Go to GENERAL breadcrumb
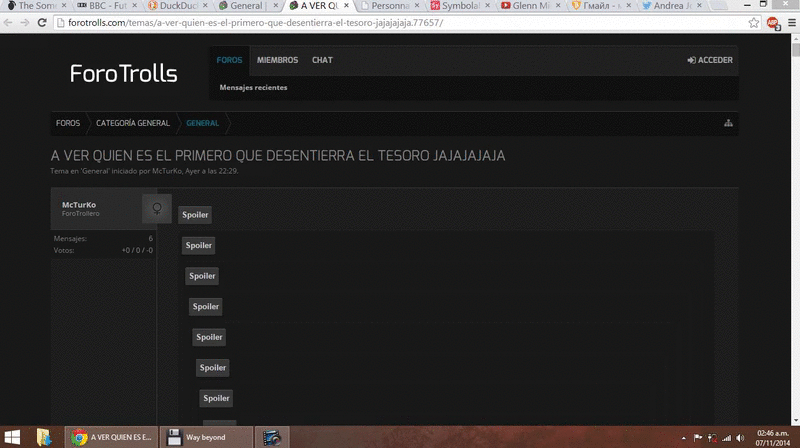The image size is (800, 448). click(202, 123)
